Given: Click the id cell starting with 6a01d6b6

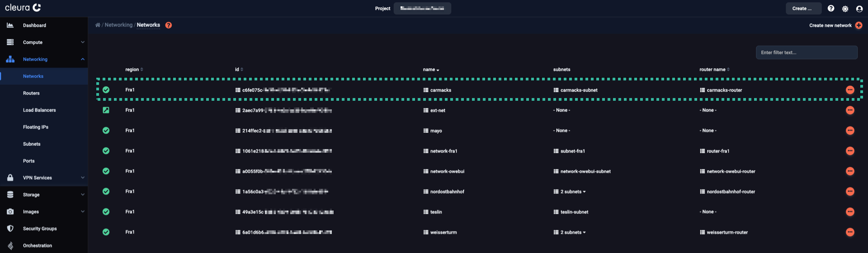Looking at the screenshot, I should 283,233.
